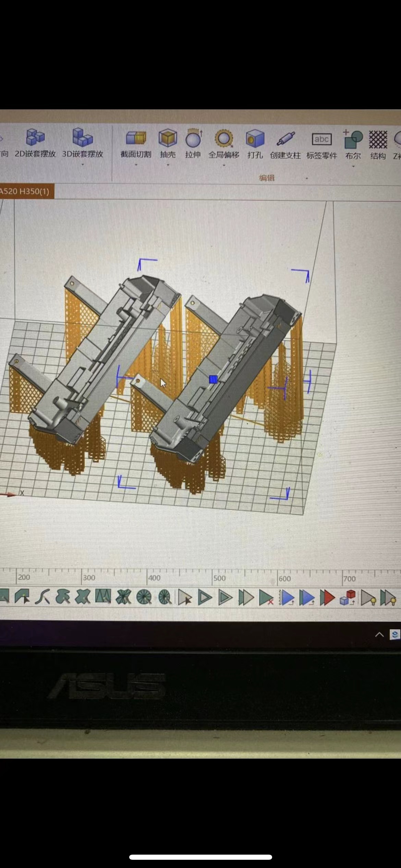Click the double grey triangle with lightbulb

click(389, 598)
